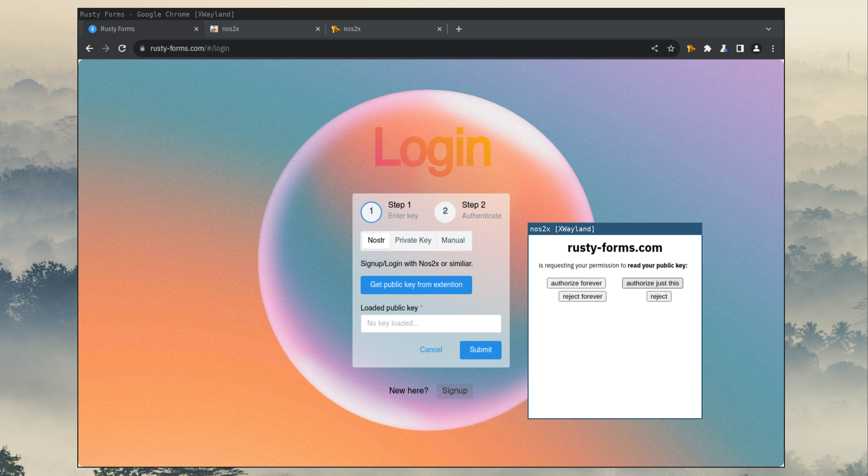868x476 pixels.
Task: Open the Chrome profile avatar menu
Action: coord(756,48)
